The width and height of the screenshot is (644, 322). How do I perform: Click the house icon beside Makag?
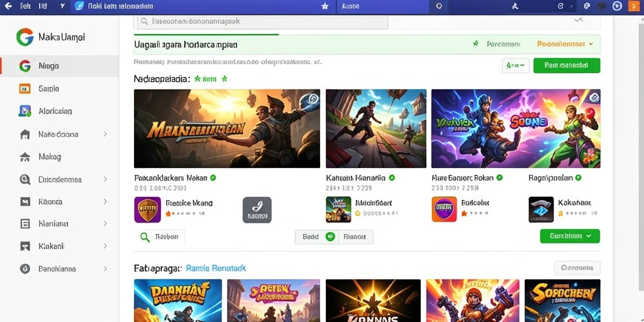coord(25,157)
